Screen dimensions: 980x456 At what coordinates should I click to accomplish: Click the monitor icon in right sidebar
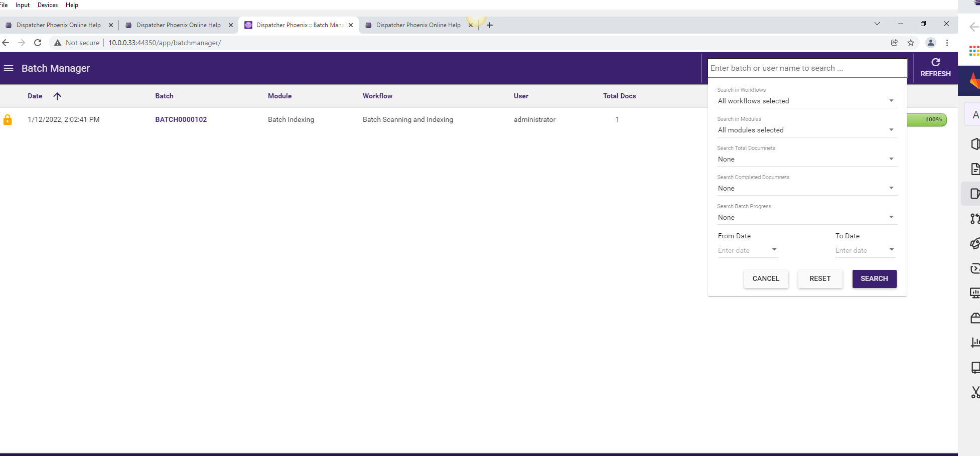click(x=975, y=293)
